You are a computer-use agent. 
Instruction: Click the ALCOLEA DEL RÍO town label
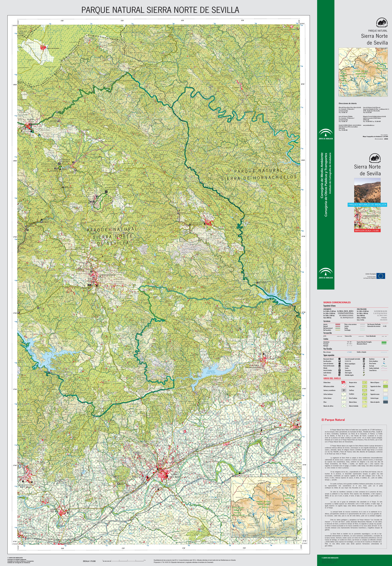coord(54,510)
